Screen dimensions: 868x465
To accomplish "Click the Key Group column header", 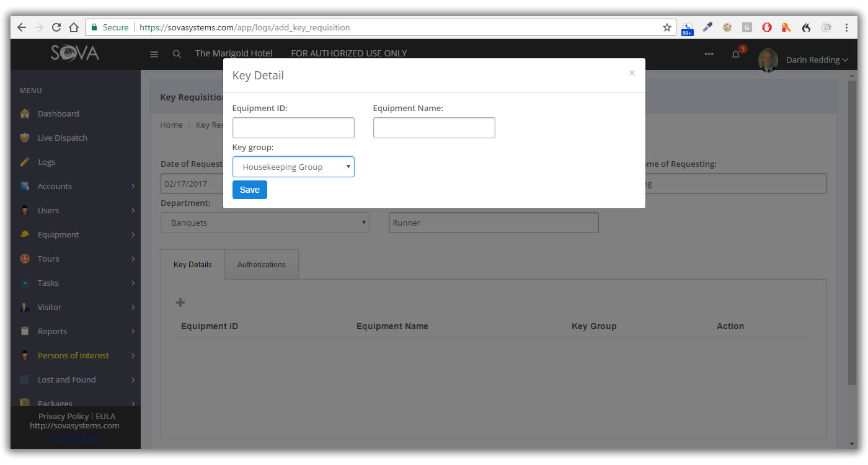I will coord(594,326).
